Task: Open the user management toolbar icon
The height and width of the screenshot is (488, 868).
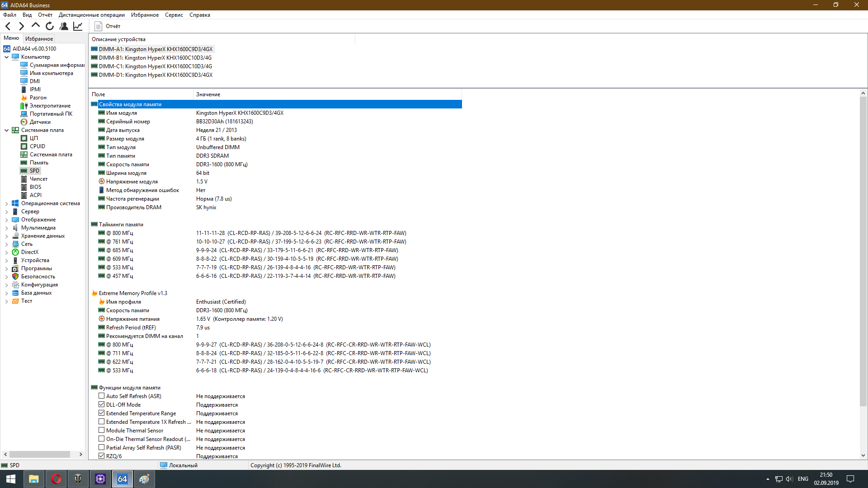Action: (x=64, y=26)
